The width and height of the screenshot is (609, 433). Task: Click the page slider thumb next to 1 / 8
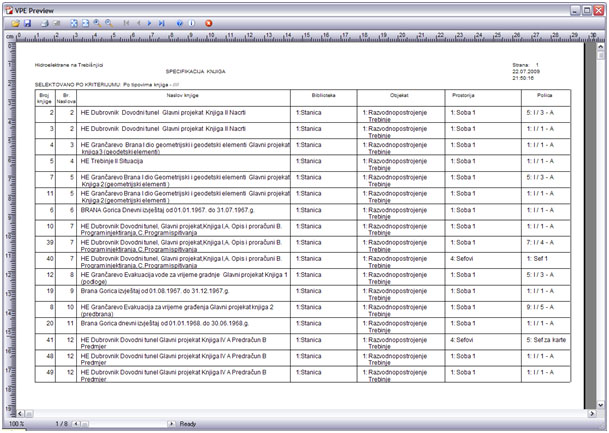tap(85, 424)
